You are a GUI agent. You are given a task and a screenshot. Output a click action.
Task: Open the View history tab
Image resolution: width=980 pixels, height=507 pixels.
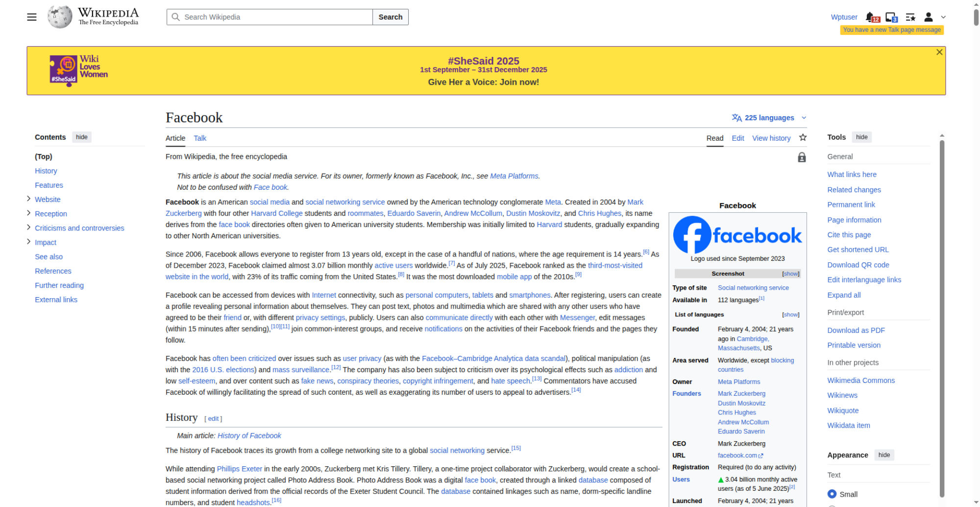coord(771,138)
